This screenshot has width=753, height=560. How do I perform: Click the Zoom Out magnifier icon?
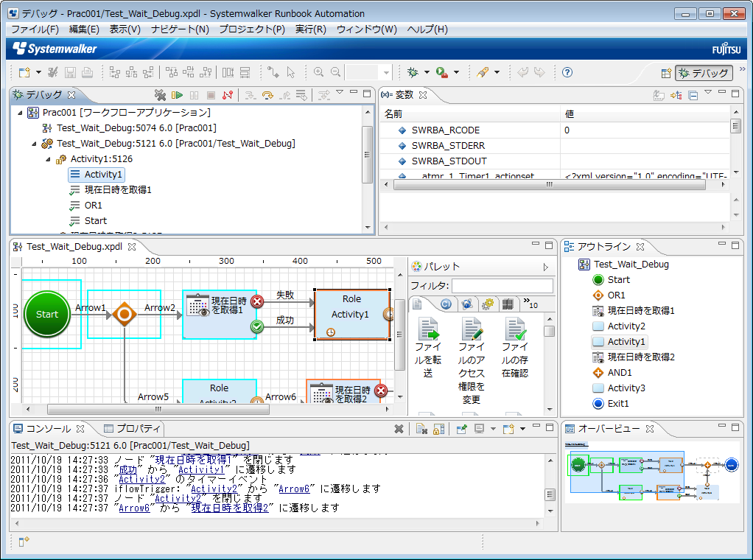(336, 72)
